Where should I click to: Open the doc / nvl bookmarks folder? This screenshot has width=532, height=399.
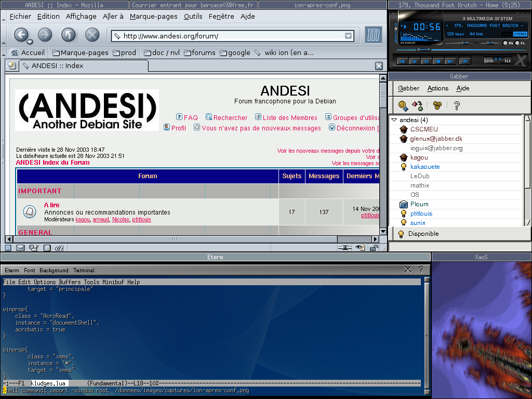point(162,52)
